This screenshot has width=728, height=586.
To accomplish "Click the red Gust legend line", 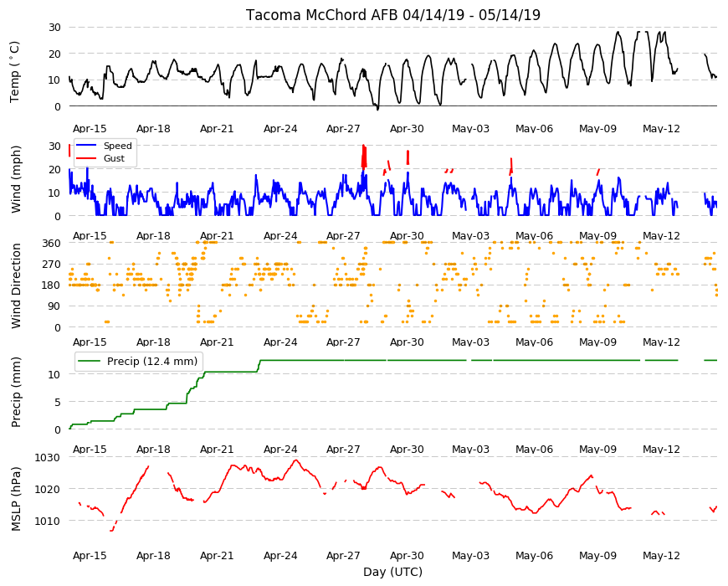I will coord(86,158).
